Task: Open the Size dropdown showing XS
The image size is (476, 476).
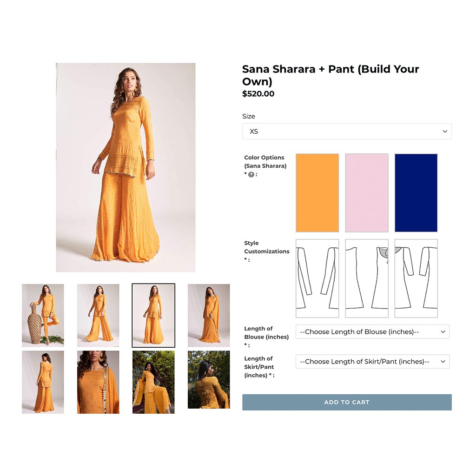Action: point(347,132)
